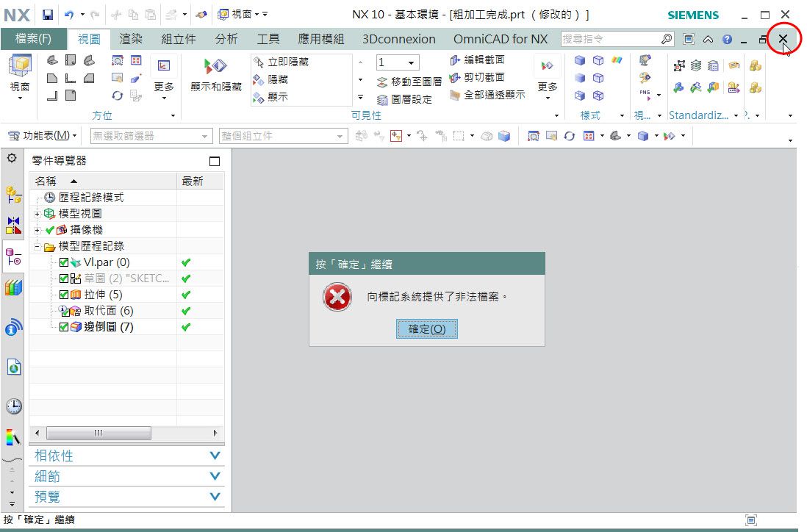The image size is (807, 532).
Task: Open the 功能表(M) menu
Action: click(x=42, y=136)
